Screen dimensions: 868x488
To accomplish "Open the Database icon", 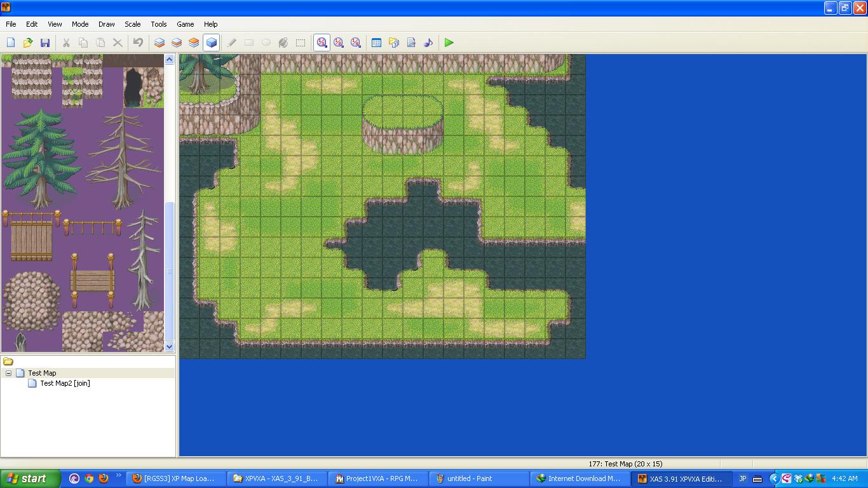I will (377, 43).
